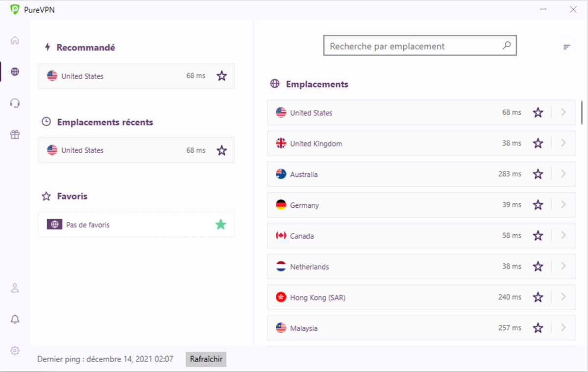
Task: Star Canada in locations list
Action: pyautogui.click(x=538, y=236)
